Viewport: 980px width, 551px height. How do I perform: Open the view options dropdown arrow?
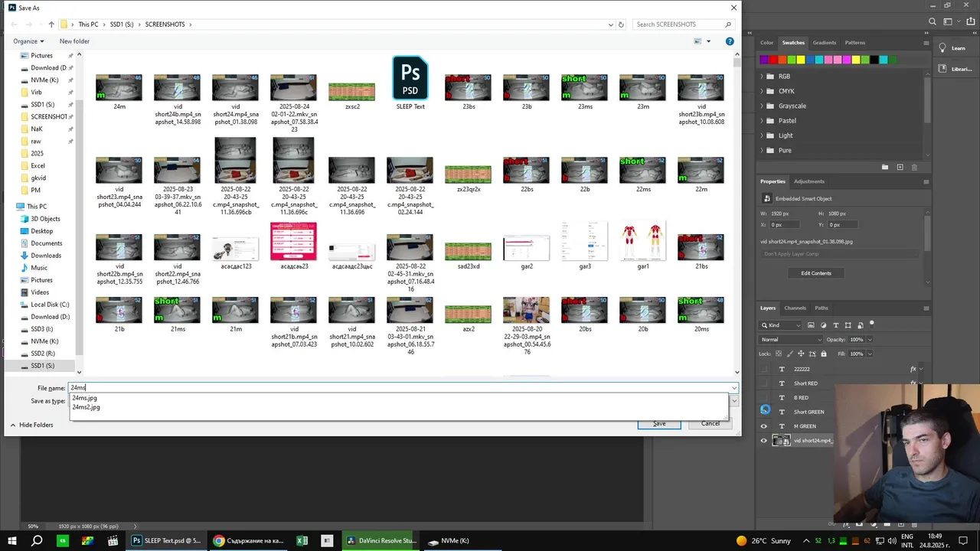[708, 41]
